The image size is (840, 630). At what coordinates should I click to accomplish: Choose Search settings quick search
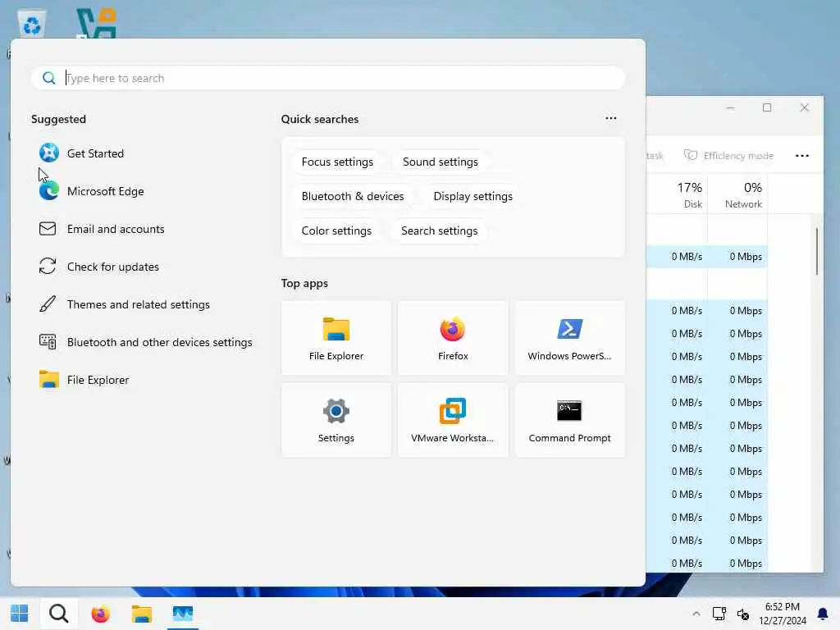point(440,231)
